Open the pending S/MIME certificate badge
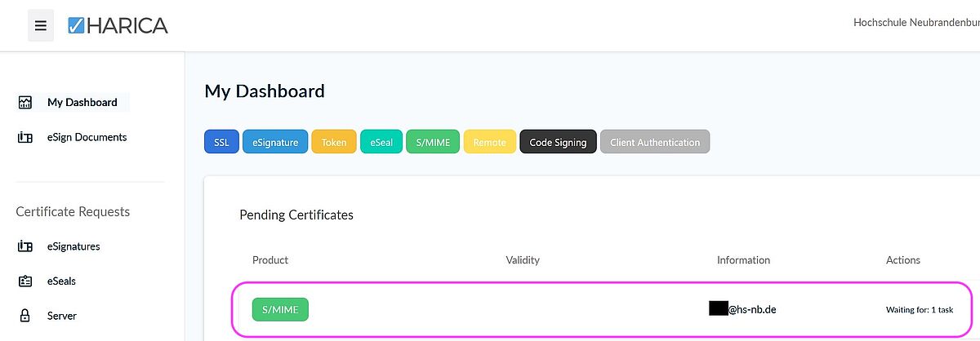The image size is (980, 341). pyautogui.click(x=280, y=310)
